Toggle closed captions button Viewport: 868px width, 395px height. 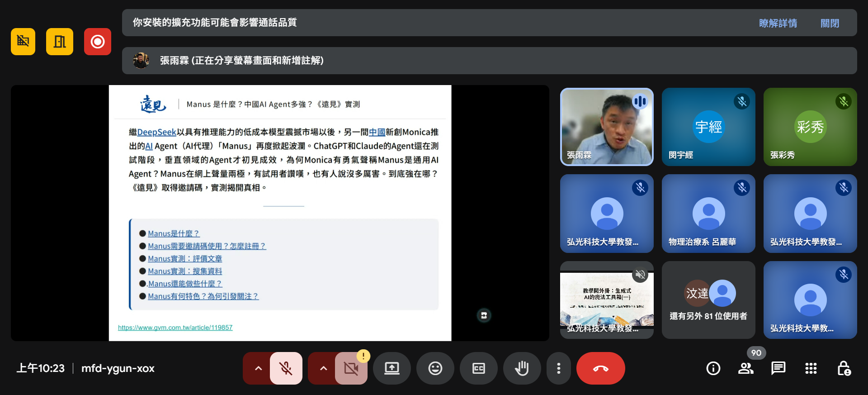479,368
